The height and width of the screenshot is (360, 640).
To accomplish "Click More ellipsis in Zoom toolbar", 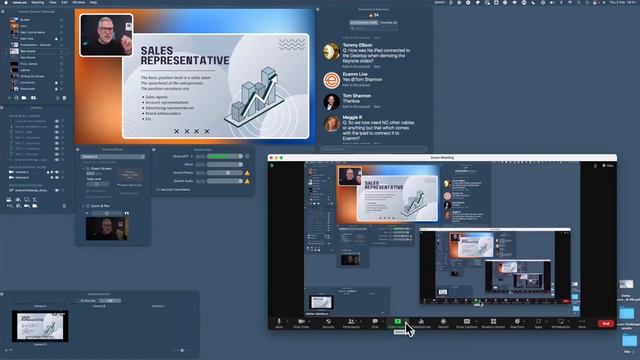I will click(582, 322).
